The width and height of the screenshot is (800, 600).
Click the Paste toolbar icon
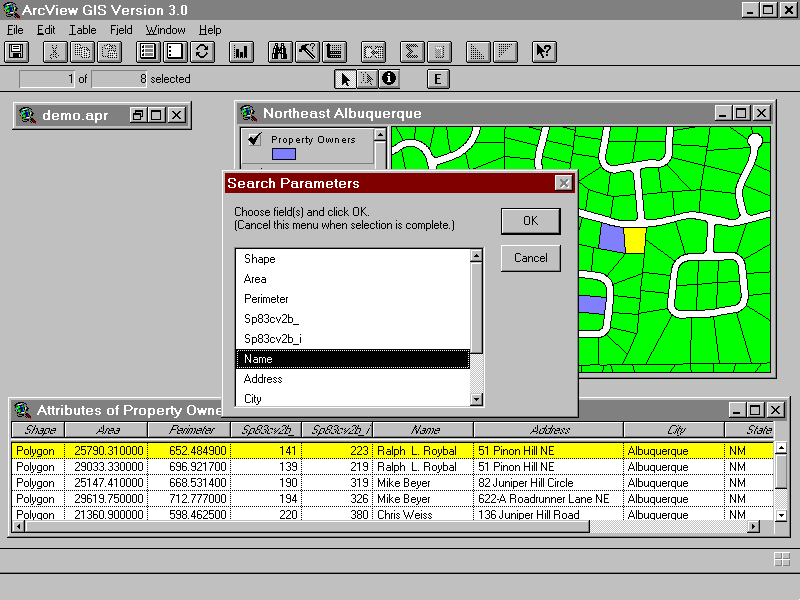click(x=109, y=52)
